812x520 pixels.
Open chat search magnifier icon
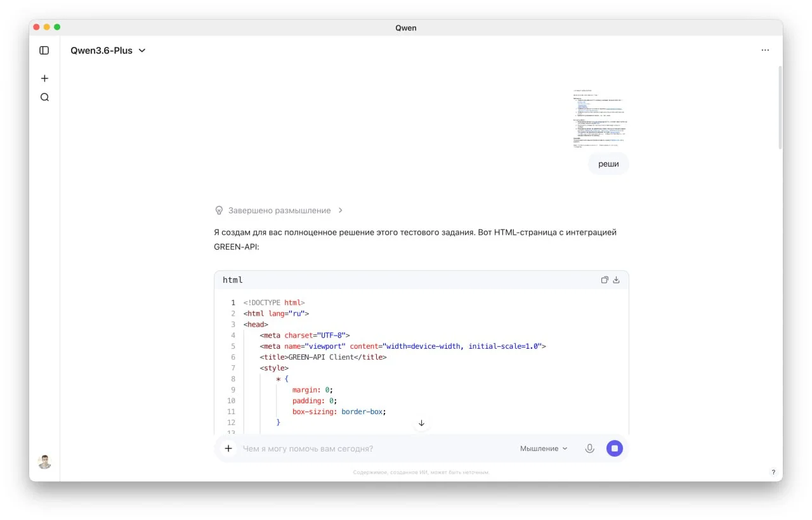click(x=44, y=98)
